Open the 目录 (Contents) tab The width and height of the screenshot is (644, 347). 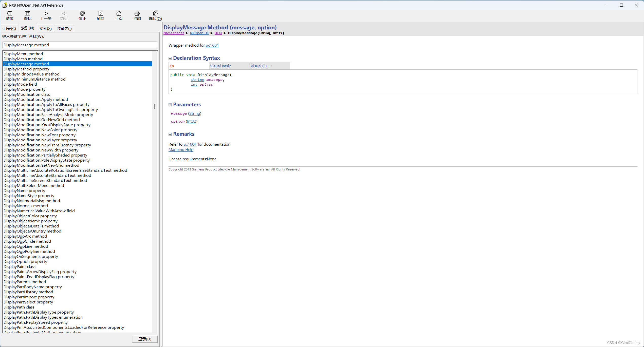[x=10, y=28]
